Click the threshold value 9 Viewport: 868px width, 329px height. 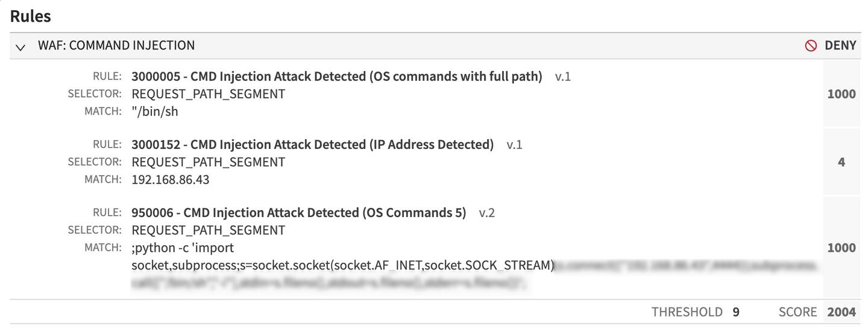coord(736,312)
